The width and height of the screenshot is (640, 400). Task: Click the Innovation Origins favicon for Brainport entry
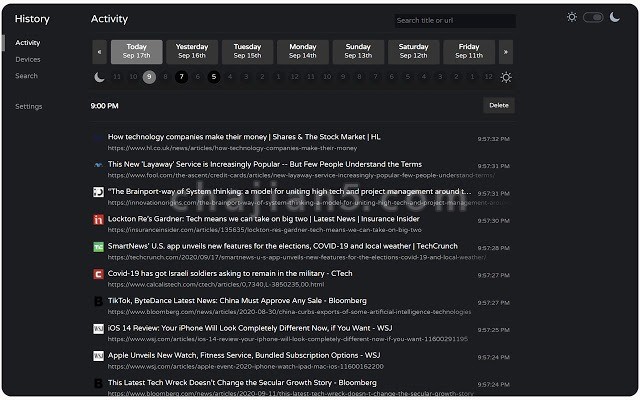(x=98, y=192)
